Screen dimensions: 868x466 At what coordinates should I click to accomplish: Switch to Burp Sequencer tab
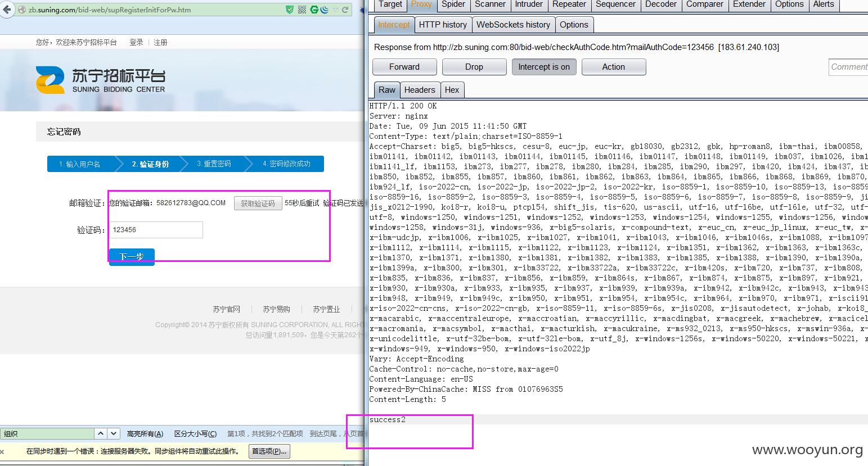[x=615, y=4]
